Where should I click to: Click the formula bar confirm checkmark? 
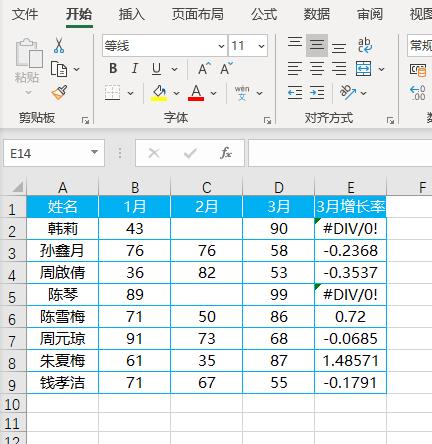point(190,153)
